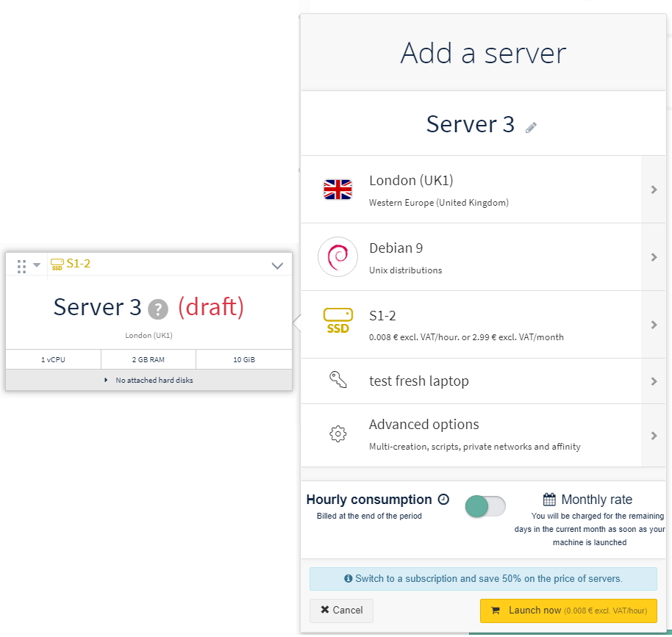The image size is (672, 637).
Task: Toggle hourly/monthly billing switch
Action: (x=485, y=506)
